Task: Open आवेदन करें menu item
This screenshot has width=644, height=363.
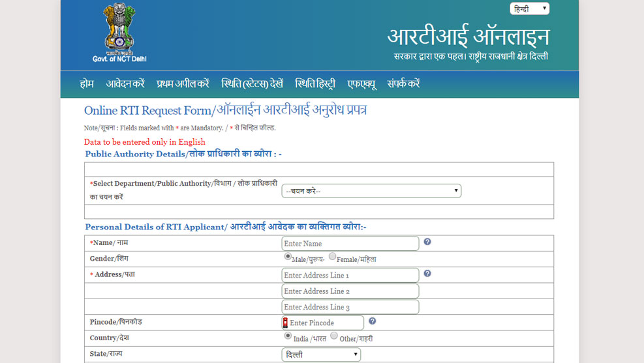Action: pos(125,84)
